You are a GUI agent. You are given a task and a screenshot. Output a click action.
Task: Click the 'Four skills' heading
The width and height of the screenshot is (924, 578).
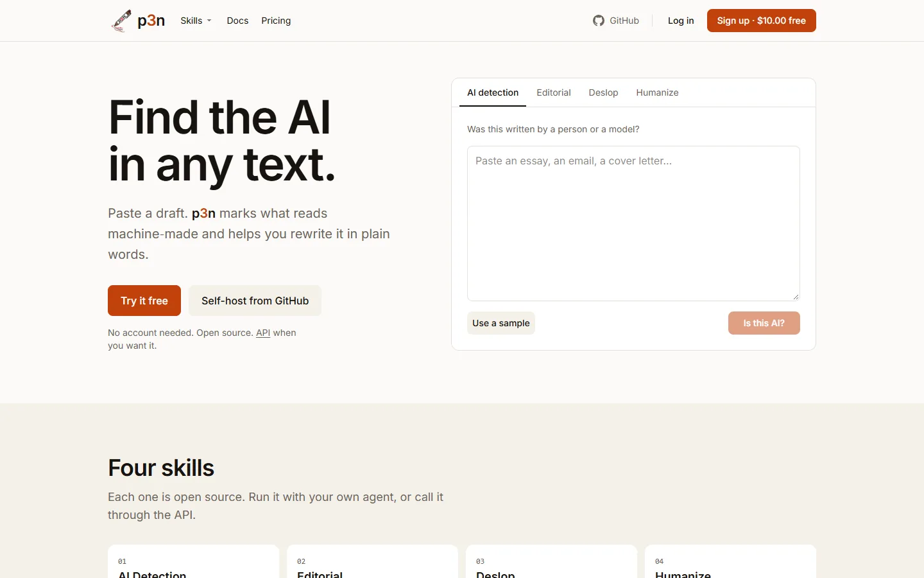click(161, 468)
